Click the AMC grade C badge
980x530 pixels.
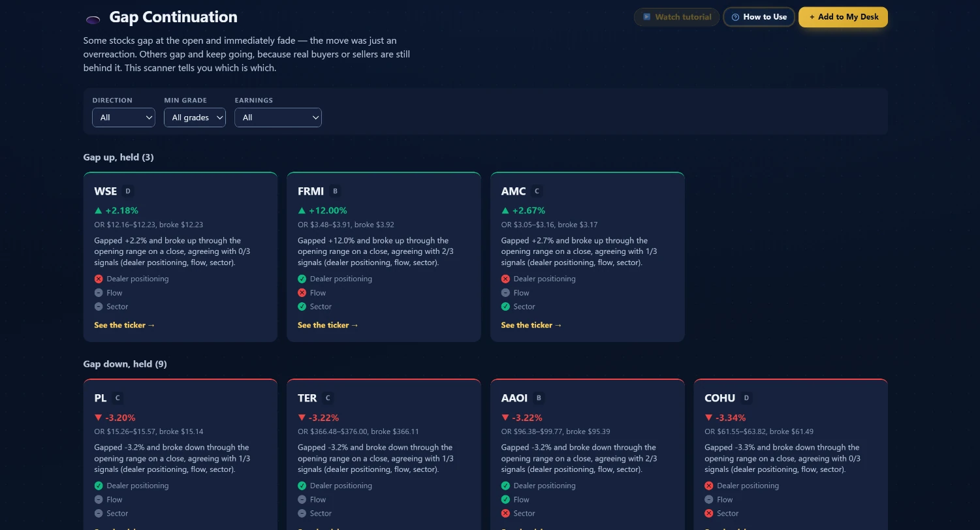(537, 191)
